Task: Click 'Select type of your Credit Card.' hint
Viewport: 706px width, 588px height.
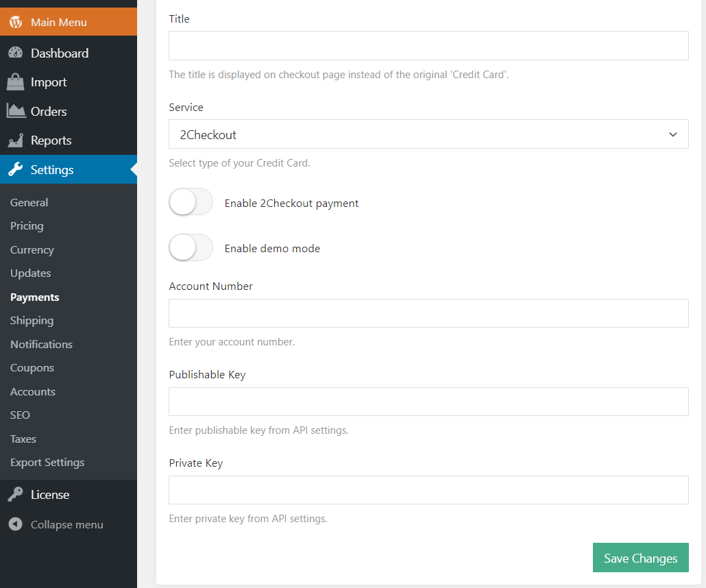Action: point(239,163)
